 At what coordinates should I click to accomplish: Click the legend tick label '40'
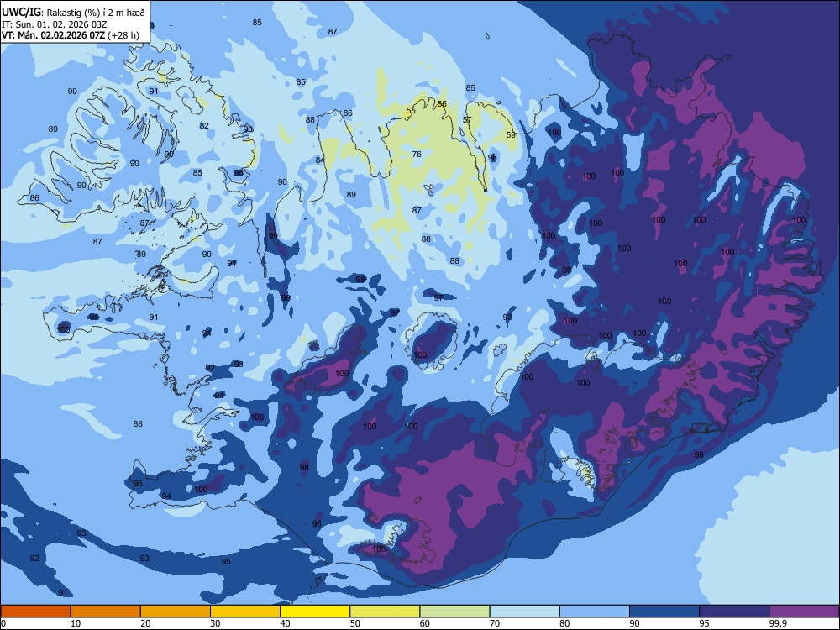pyautogui.click(x=285, y=623)
